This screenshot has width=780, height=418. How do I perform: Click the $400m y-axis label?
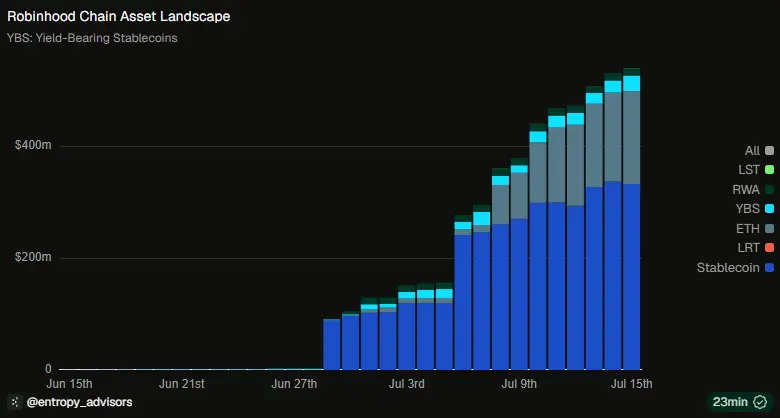[x=33, y=146]
